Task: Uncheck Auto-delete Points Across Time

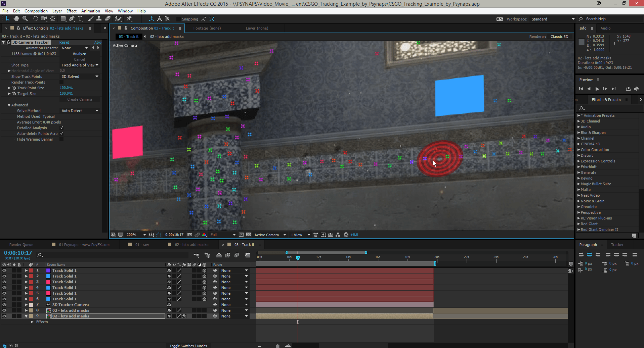Action: pyautogui.click(x=61, y=134)
